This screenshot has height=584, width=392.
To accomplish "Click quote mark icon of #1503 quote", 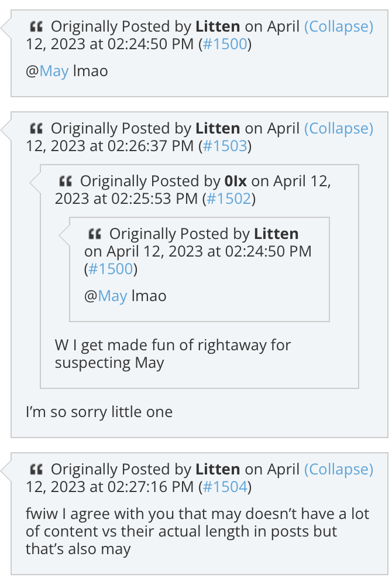I will (x=36, y=129).
